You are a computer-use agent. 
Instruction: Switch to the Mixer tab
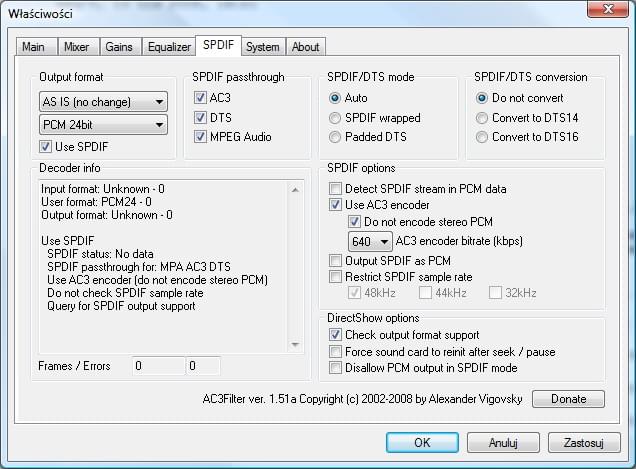(x=76, y=47)
